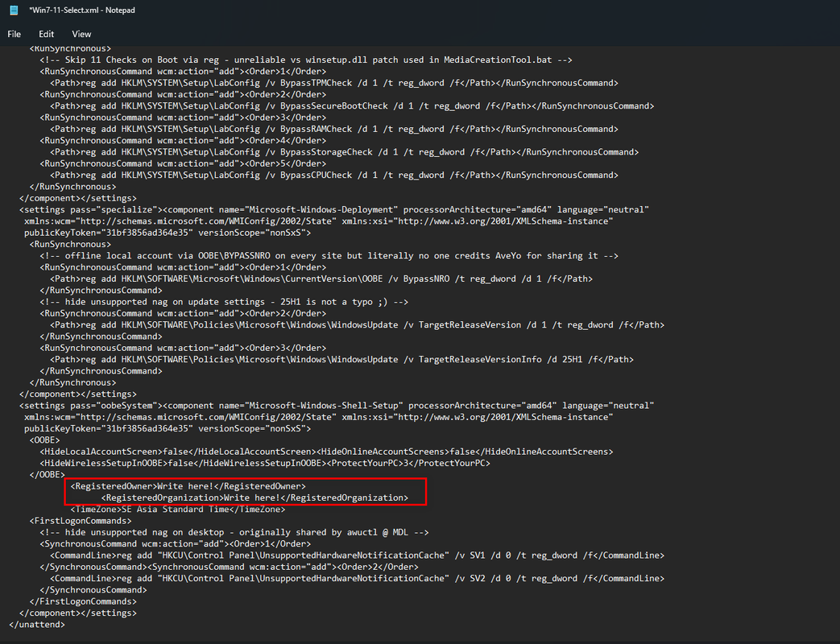Click the Skip 11 Checks on Boot comment
The image size is (840, 644).
pyautogui.click(x=306, y=60)
